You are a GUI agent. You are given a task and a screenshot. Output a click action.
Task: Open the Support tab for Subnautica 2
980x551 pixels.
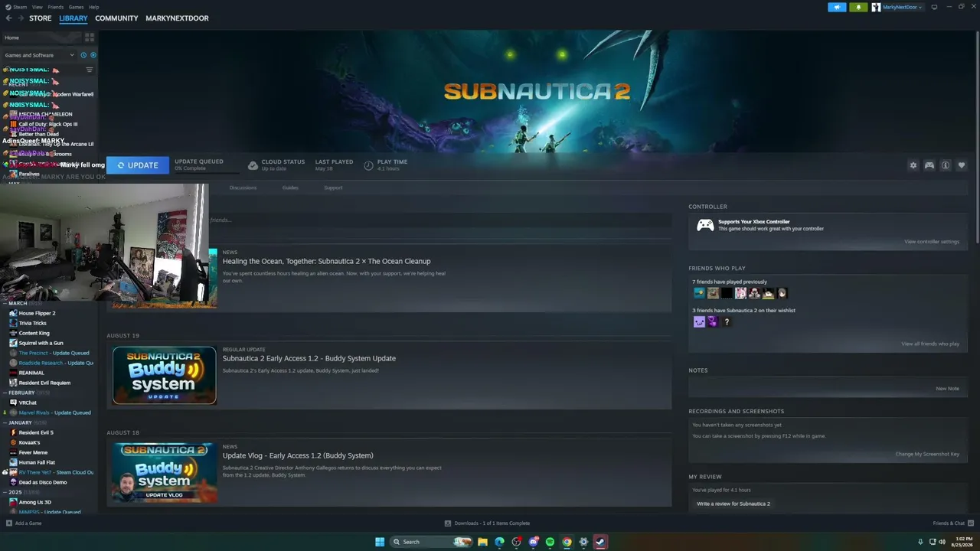pos(333,187)
